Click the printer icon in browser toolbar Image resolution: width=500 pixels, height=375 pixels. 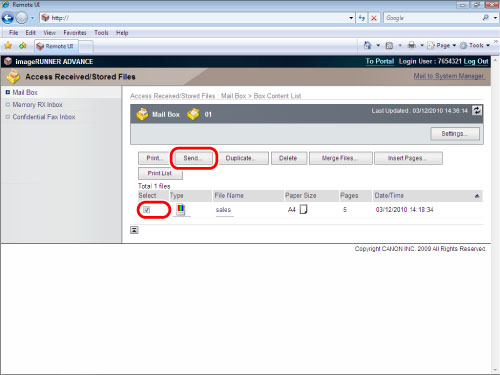coord(412,45)
